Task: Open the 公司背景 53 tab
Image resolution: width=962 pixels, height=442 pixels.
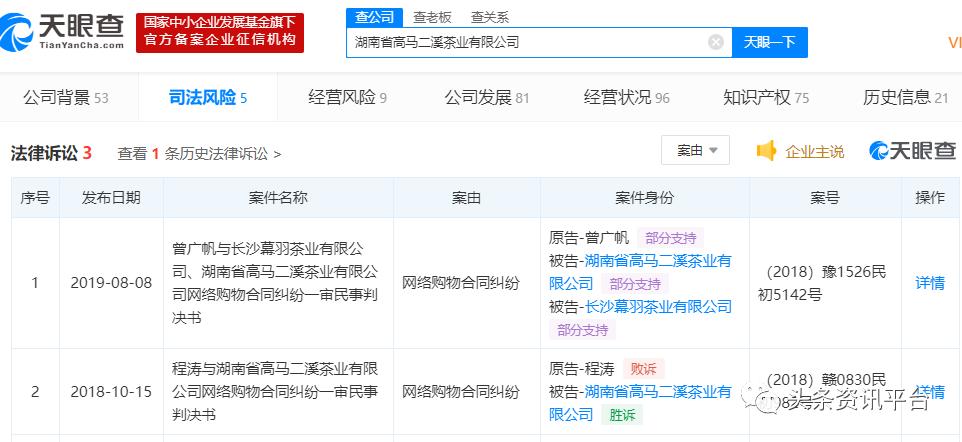Action: pos(66,98)
